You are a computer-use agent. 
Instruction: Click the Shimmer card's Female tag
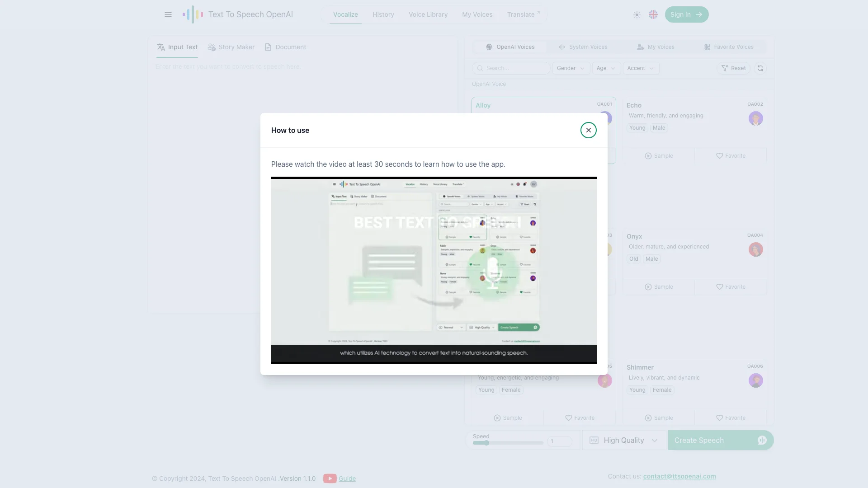662,390
